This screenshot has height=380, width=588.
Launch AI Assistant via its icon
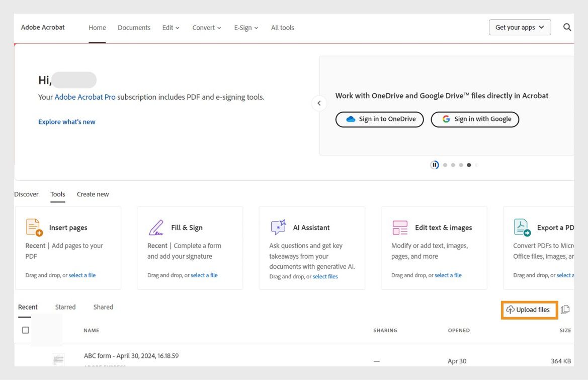[x=278, y=227]
